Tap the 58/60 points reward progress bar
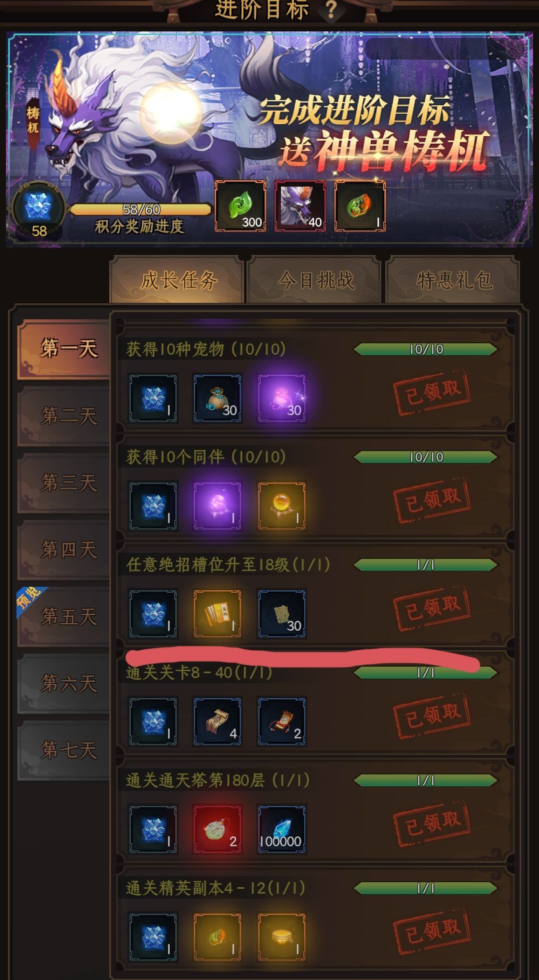The image size is (539, 980). click(140, 210)
